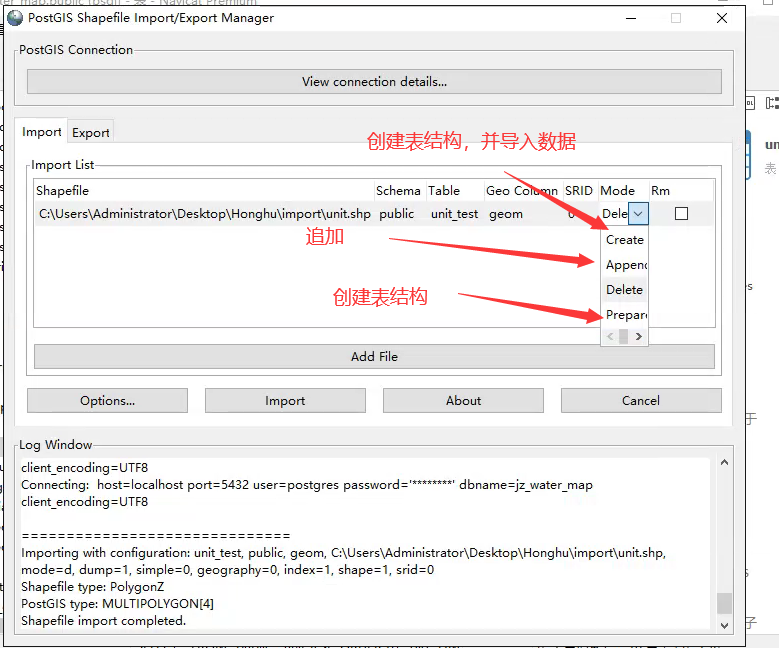Close the Shapefile Import/Export Manager window
Screen dimensions: 779x648
(x=722, y=18)
